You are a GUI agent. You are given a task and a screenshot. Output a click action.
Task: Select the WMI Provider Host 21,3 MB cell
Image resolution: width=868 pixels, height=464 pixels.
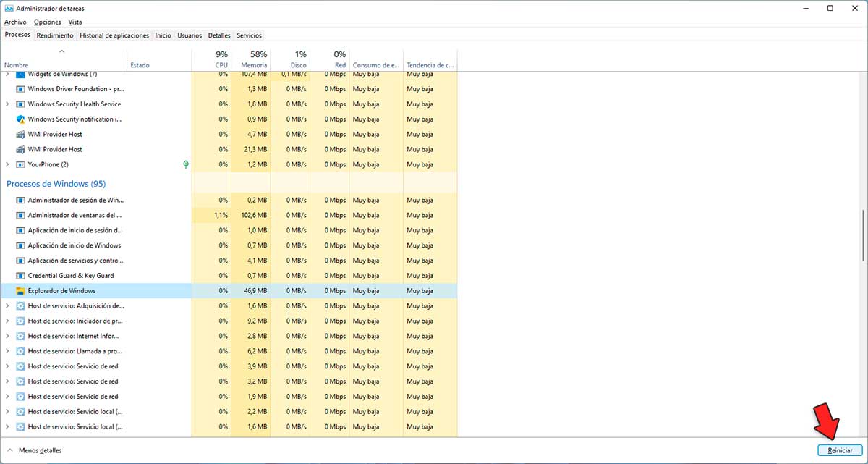click(x=250, y=149)
